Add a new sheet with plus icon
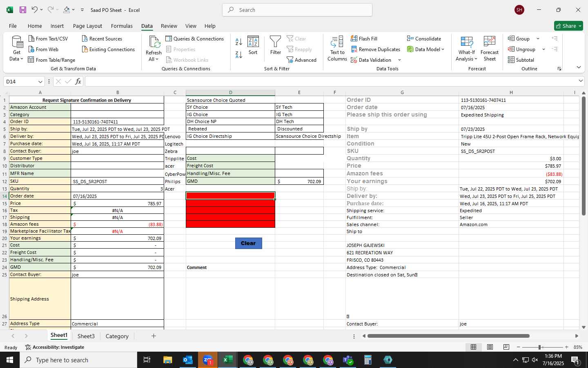 (x=154, y=336)
